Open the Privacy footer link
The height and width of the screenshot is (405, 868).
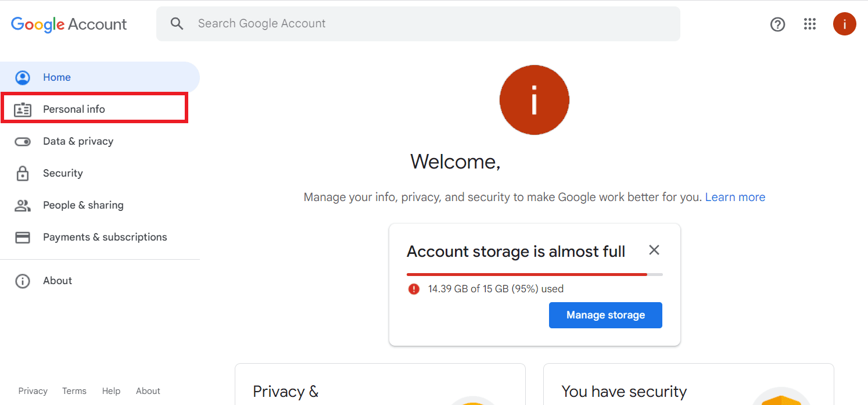pyautogui.click(x=33, y=390)
